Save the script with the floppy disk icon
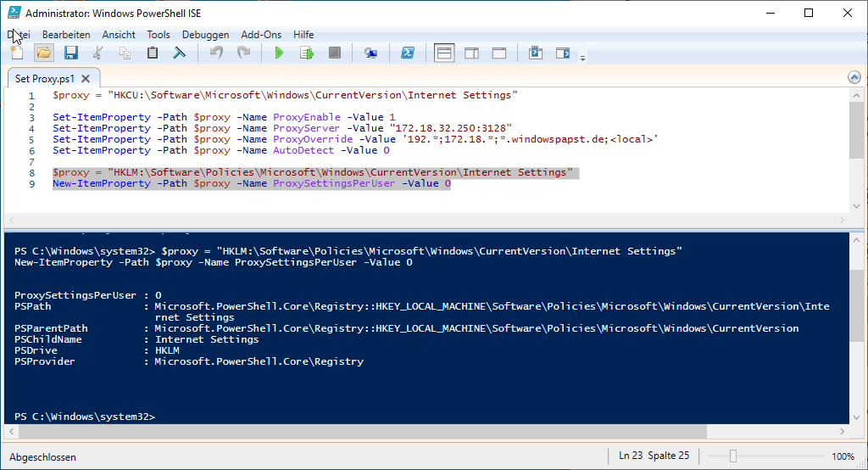 coord(71,53)
